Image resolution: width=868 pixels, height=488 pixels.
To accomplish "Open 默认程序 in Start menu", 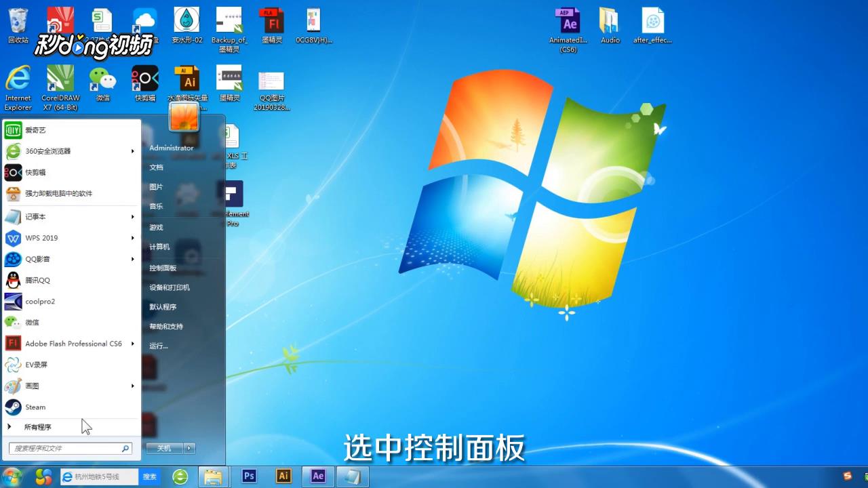I will [163, 307].
